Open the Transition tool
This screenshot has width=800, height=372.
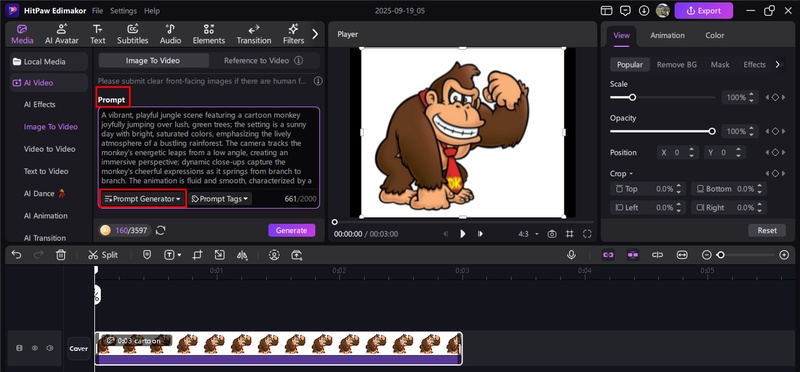click(x=254, y=34)
